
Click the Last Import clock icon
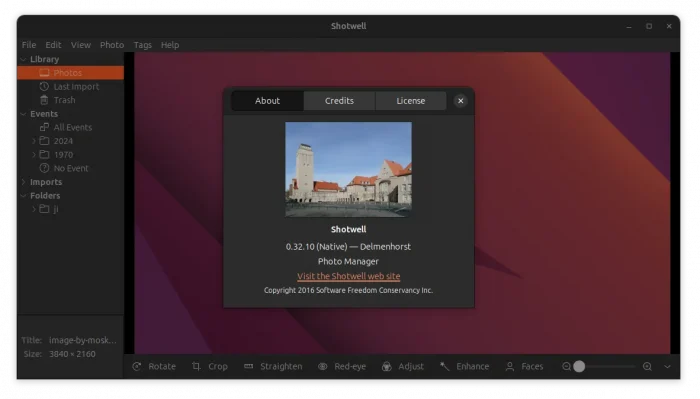click(44, 87)
